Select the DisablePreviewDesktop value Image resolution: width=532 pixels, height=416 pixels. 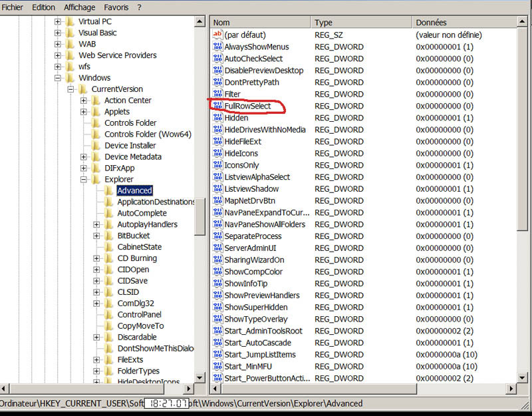(264, 71)
